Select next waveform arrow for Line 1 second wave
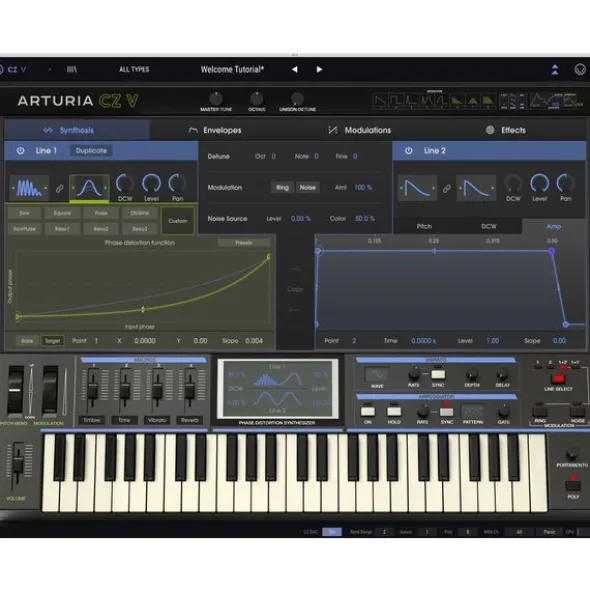 pyautogui.click(x=105, y=188)
